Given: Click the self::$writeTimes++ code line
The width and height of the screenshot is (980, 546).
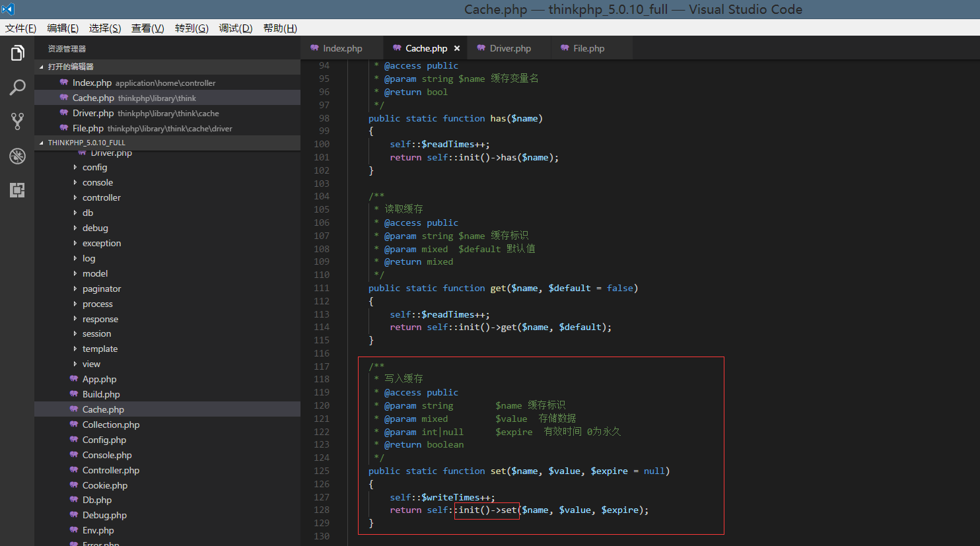Looking at the screenshot, I should coord(442,497).
